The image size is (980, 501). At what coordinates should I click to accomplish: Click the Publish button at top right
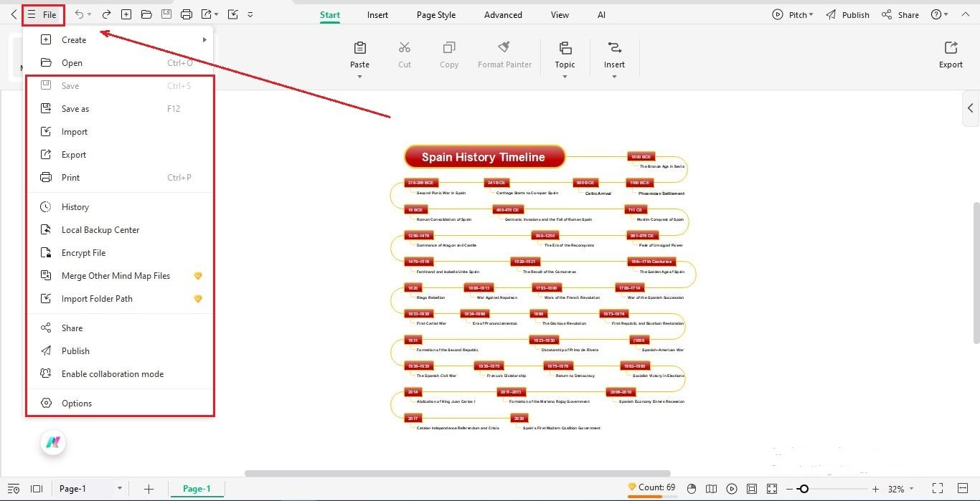click(848, 14)
